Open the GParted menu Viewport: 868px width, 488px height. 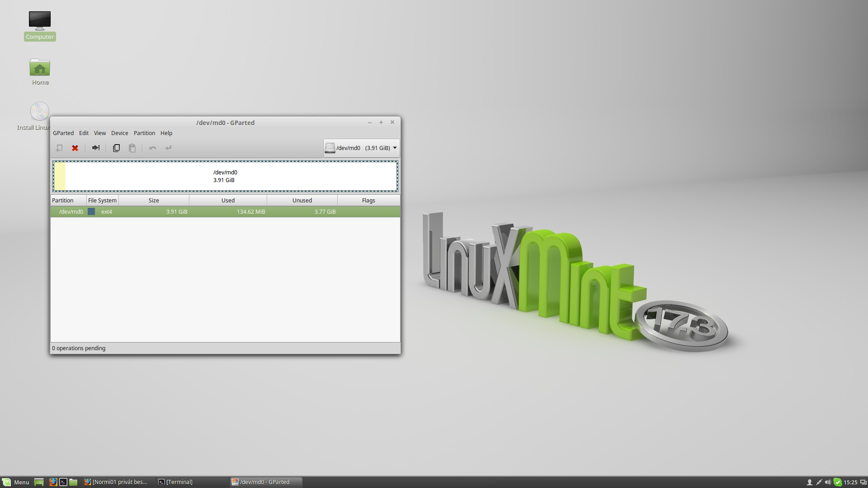pyautogui.click(x=63, y=133)
